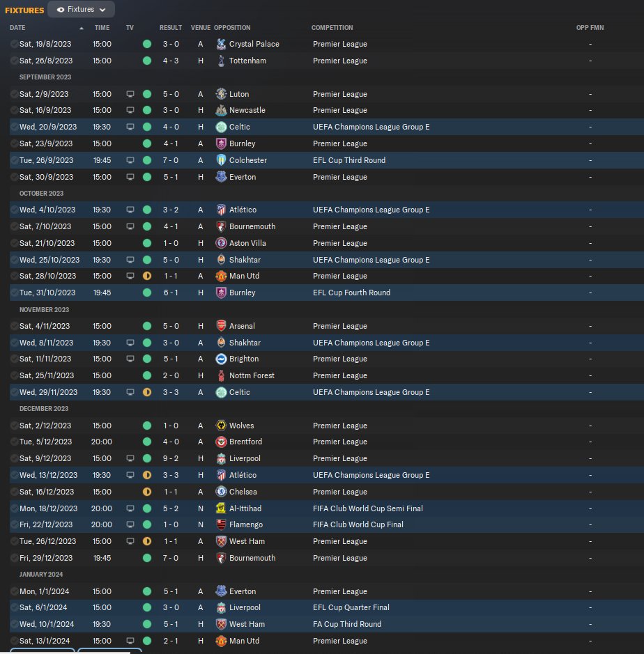Click Luton club badge

coord(221,94)
